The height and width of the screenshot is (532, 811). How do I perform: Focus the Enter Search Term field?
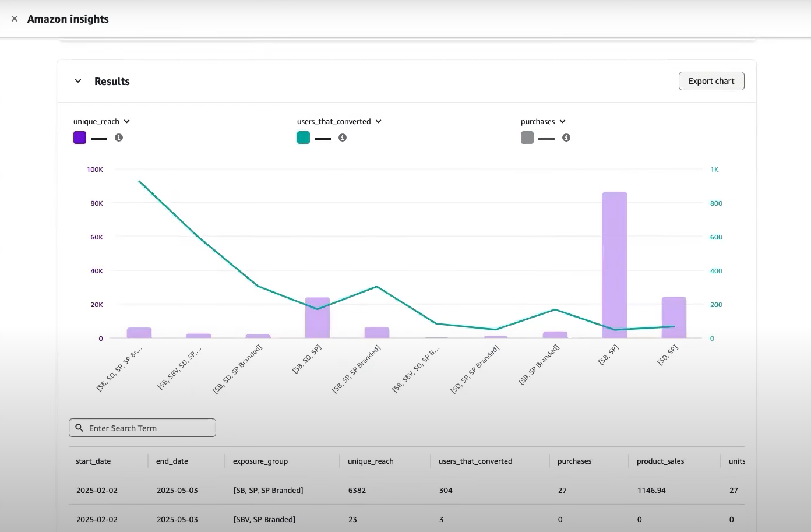click(x=149, y=428)
